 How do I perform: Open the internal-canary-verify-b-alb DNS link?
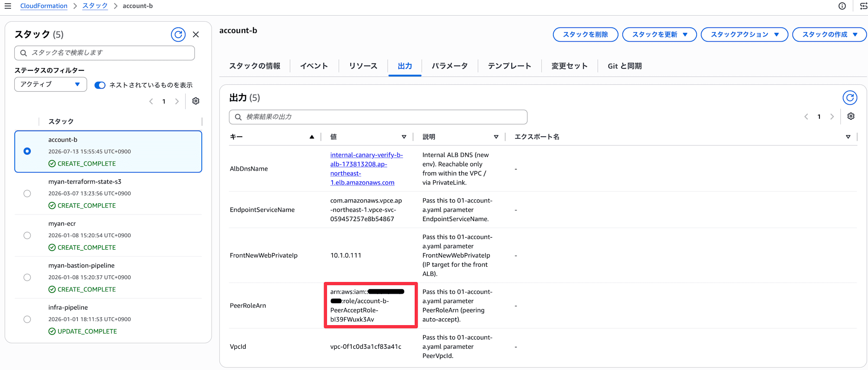point(366,168)
